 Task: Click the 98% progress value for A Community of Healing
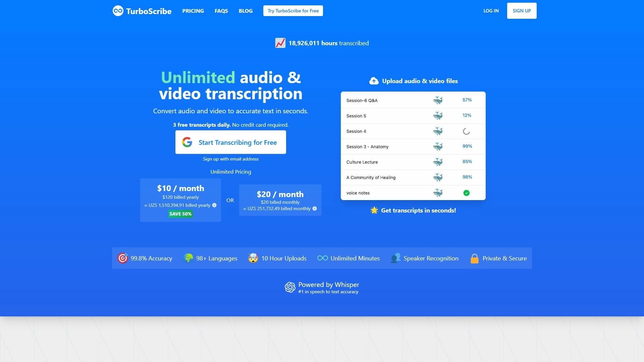pyautogui.click(x=467, y=177)
